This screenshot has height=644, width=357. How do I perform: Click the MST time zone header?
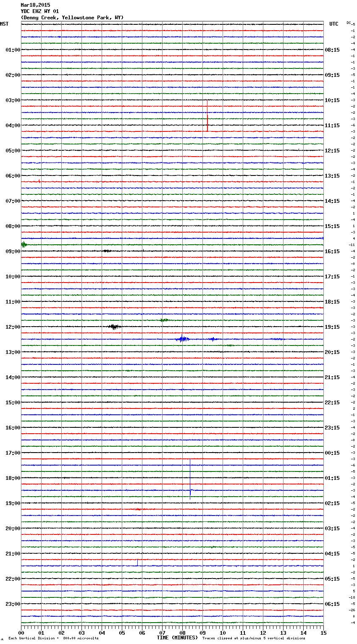coord(4,24)
